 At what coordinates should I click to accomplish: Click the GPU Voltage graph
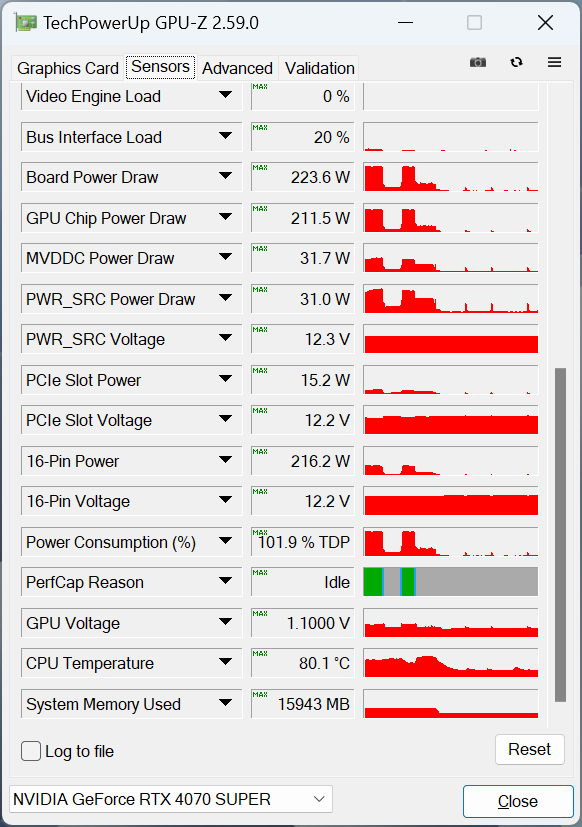coord(451,623)
